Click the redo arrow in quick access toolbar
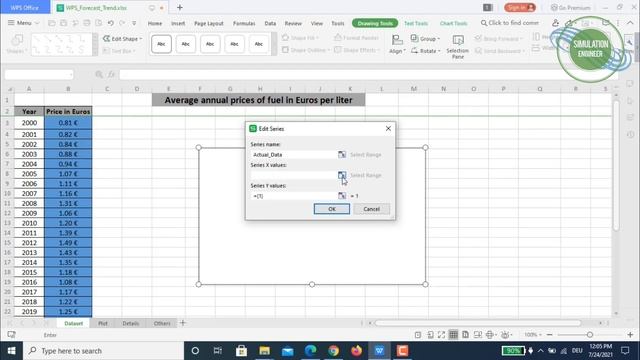Image resolution: width=640 pixels, height=360 pixels. coord(122,23)
